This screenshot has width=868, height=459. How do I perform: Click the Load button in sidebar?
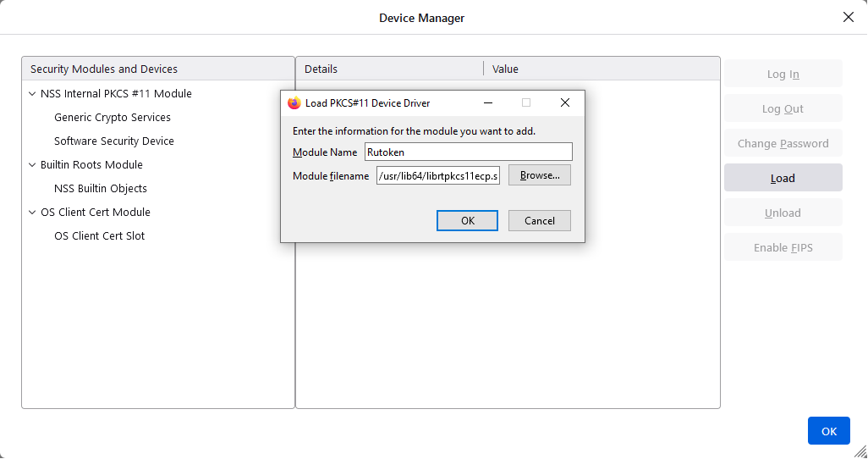[783, 178]
